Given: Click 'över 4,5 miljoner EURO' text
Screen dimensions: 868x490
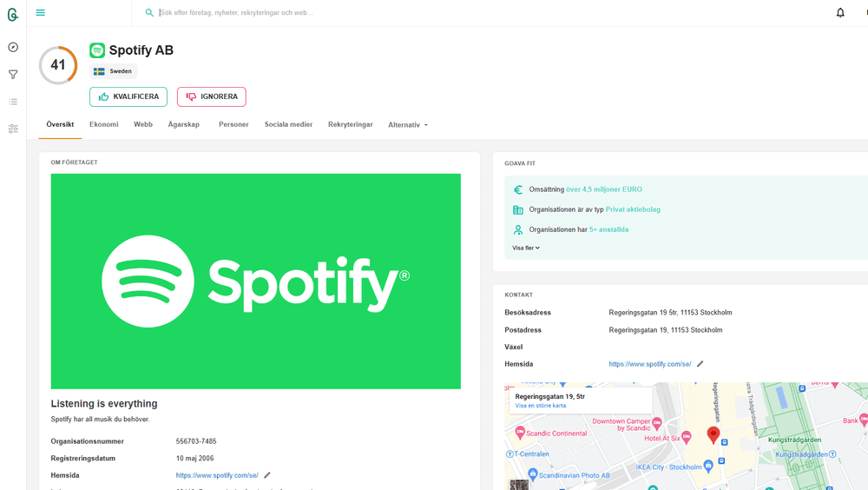Looking at the screenshot, I should (x=604, y=189).
